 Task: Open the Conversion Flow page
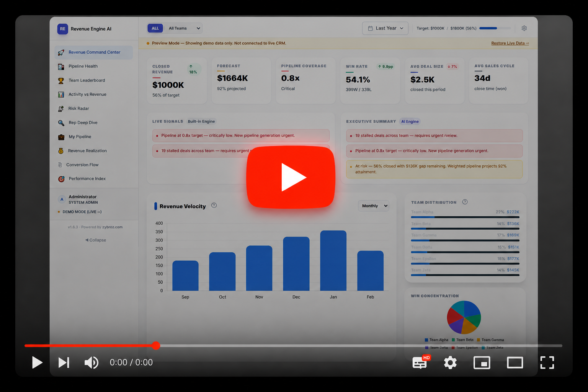click(x=94, y=165)
